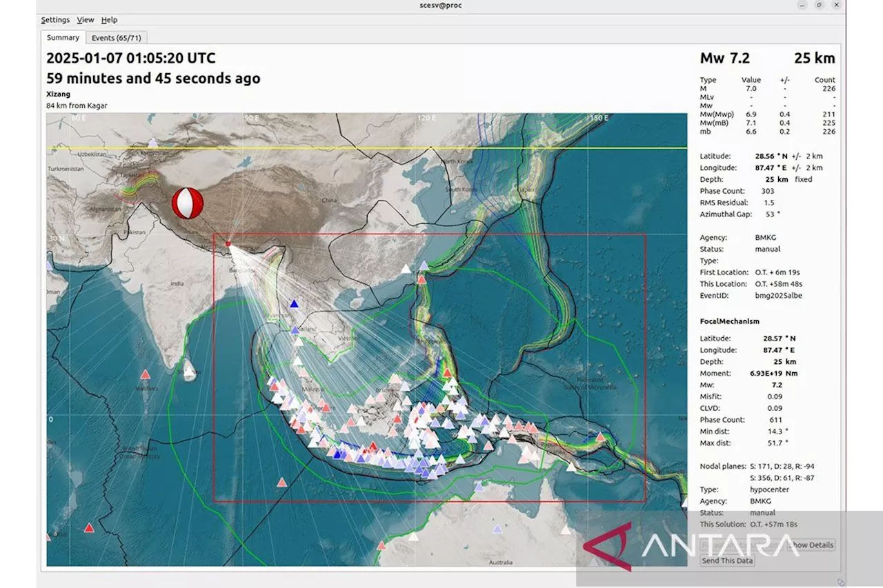The image size is (883, 588).
Task: Click the 150 E longitude label on map
Action: (598, 118)
